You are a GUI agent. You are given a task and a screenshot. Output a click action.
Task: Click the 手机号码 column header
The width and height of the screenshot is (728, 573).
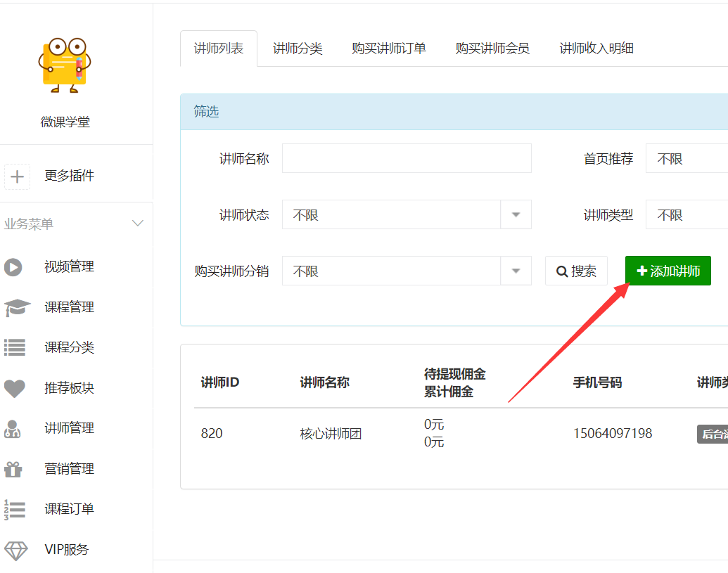tap(597, 382)
